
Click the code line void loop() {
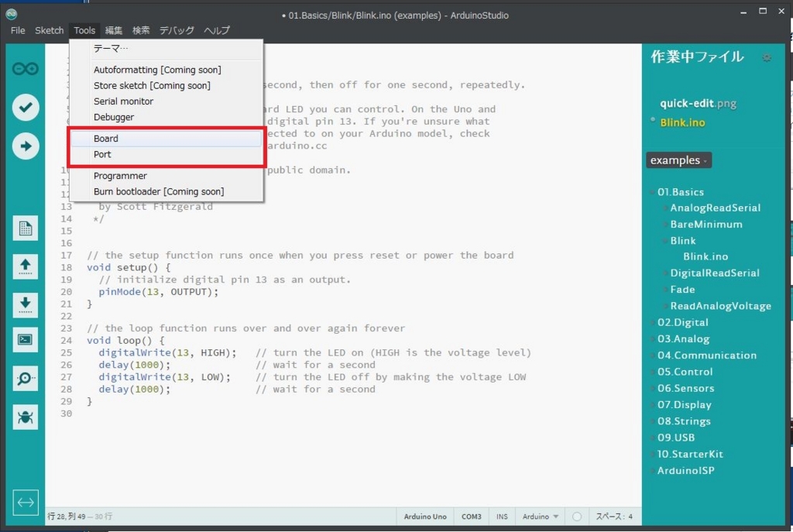(125, 340)
